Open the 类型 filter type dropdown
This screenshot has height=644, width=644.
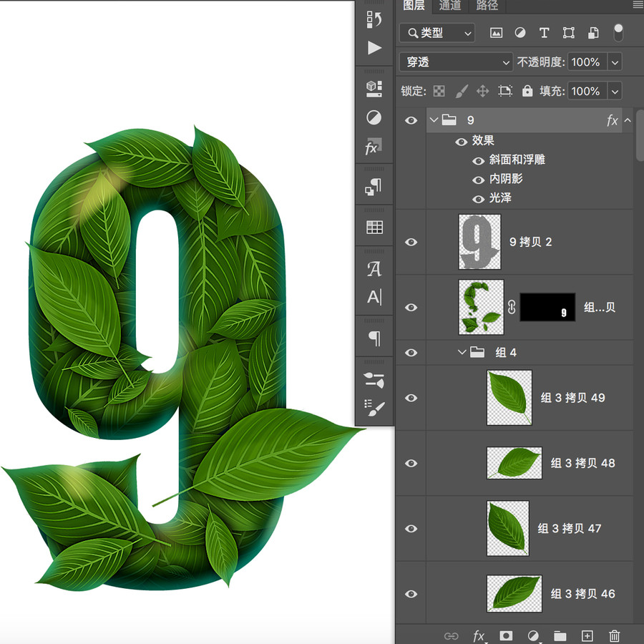[x=437, y=33]
